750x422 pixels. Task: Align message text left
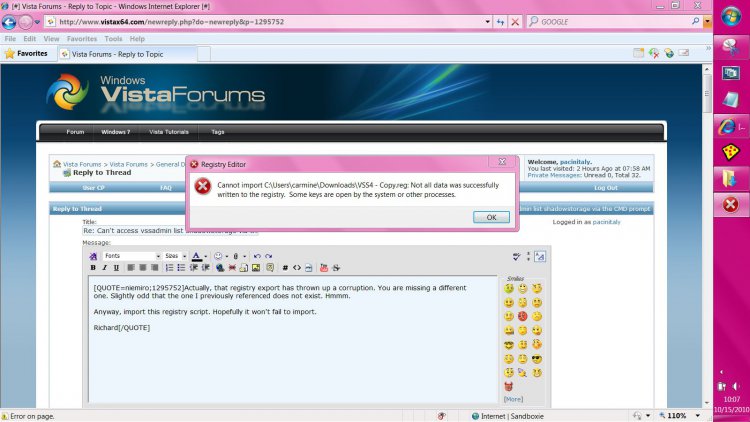131,268
